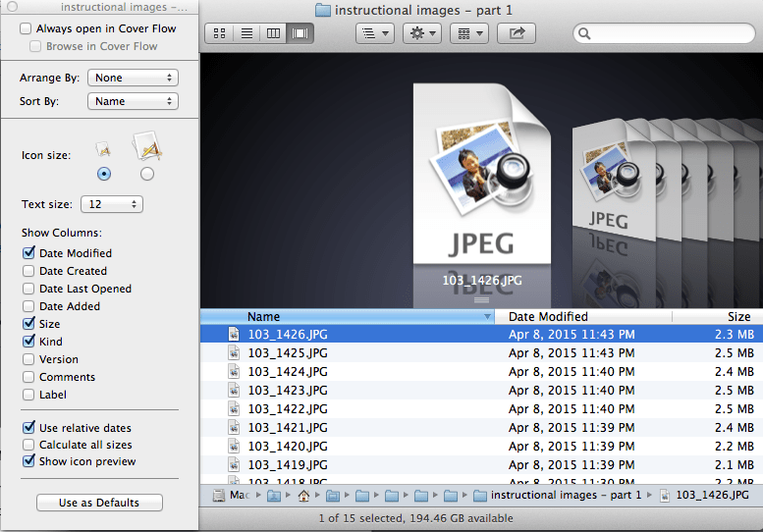Click the center 103_1426.JPG JPEG cover
Viewport: 763px width, 532px height.
tap(482, 174)
